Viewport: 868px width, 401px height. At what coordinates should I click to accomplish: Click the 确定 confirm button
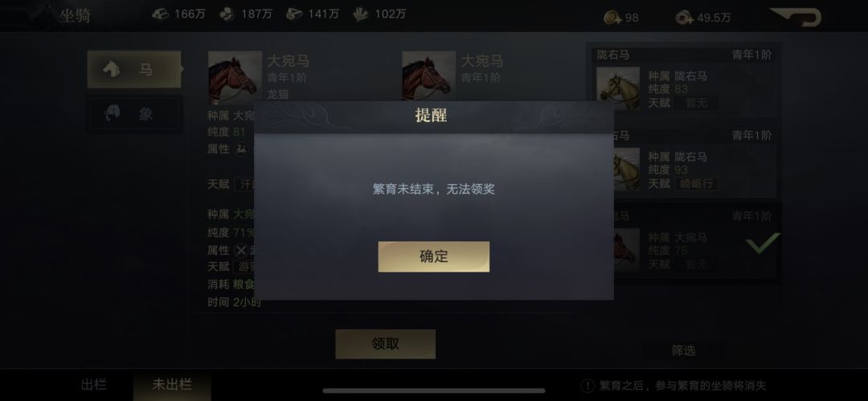pyautogui.click(x=433, y=256)
